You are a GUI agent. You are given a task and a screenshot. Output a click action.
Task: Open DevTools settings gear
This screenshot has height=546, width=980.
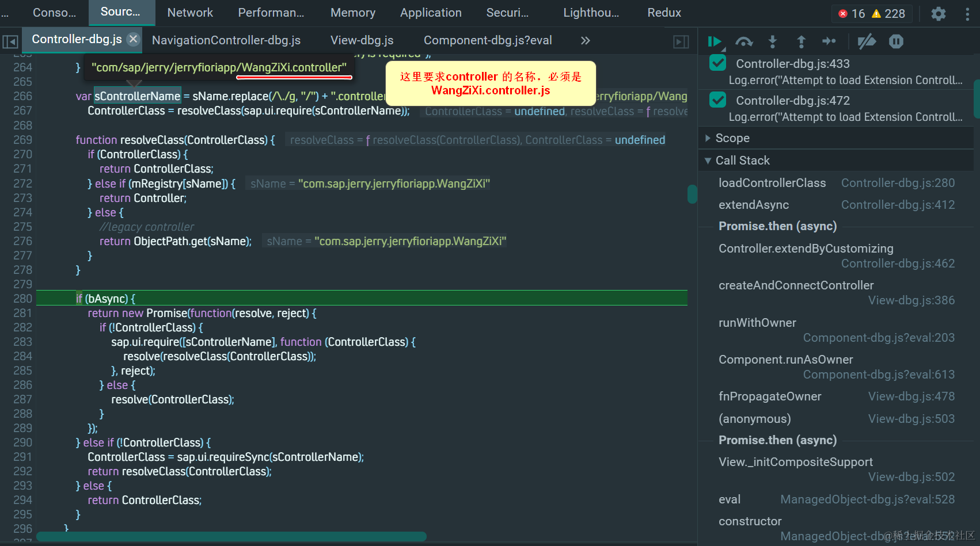939,13
